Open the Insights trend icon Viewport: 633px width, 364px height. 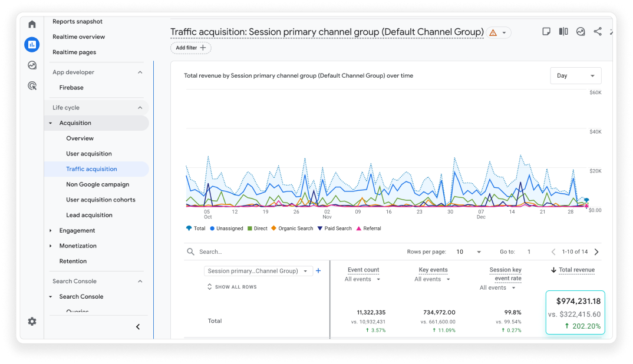(581, 32)
